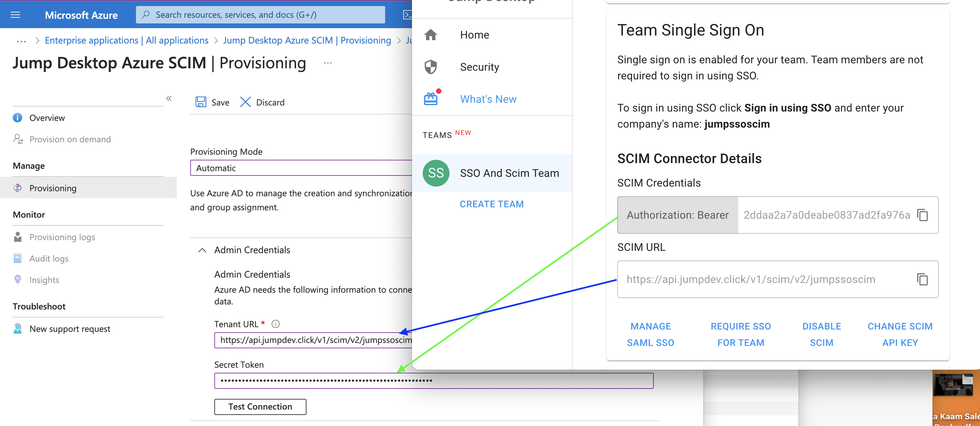Viewport: 980px width, 426px height.
Task: Open the Provisioning Mode dropdown
Action: click(301, 168)
